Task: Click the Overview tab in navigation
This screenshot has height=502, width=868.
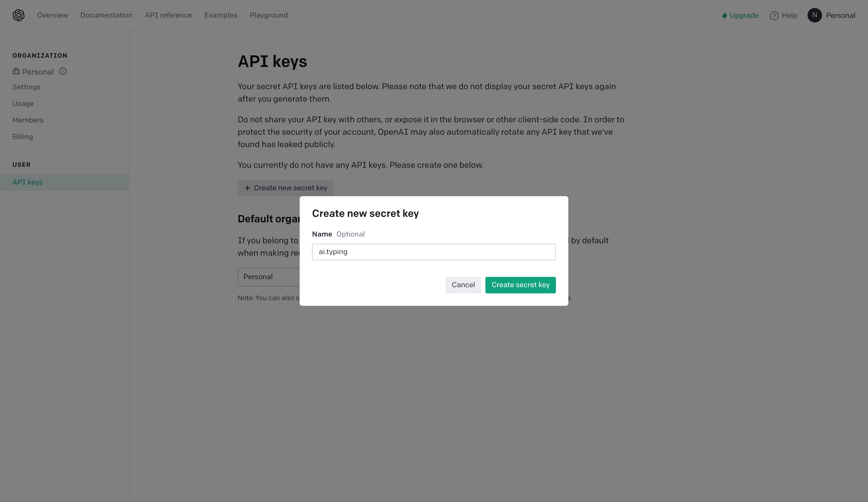Action: click(x=52, y=15)
